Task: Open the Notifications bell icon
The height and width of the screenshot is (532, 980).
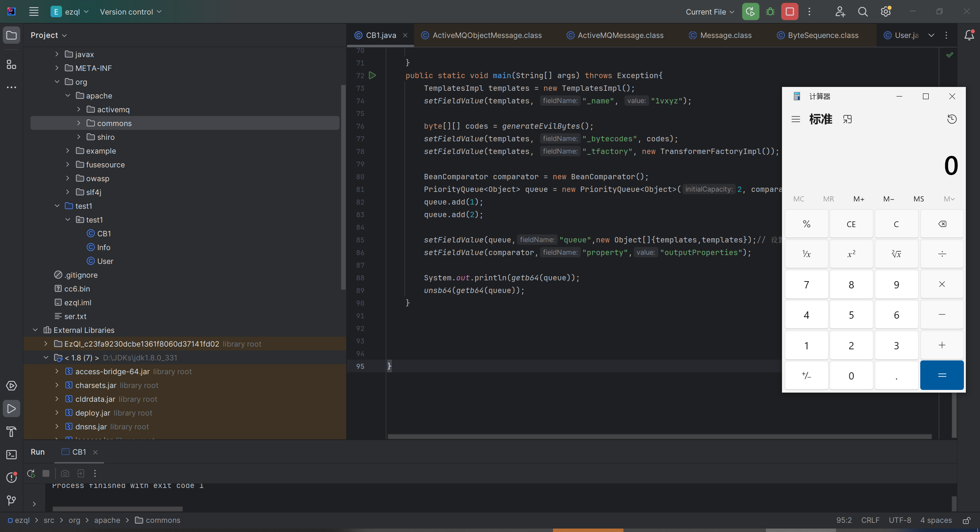Action: pyautogui.click(x=969, y=35)
